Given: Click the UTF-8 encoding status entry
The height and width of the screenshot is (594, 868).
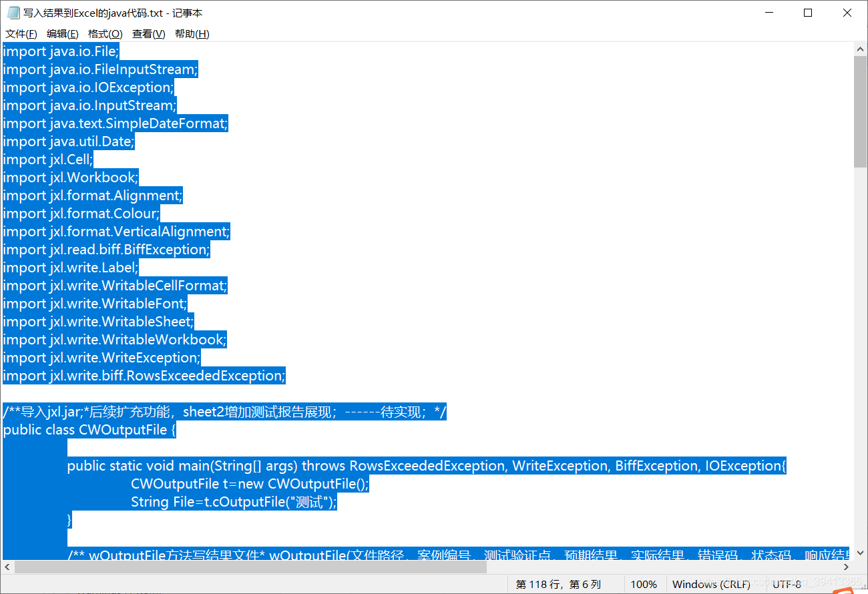Looking at the screenshot, I should [x=787, y=584].
